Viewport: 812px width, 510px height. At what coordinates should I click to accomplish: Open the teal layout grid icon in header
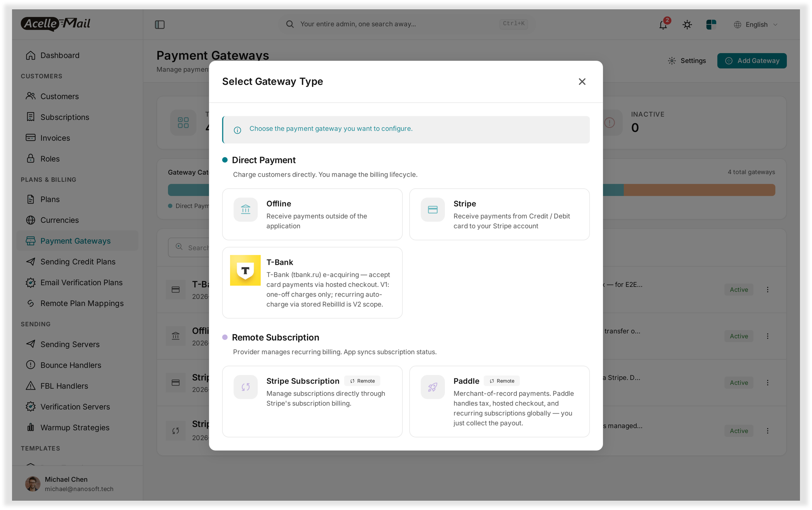tap(710, 24)
